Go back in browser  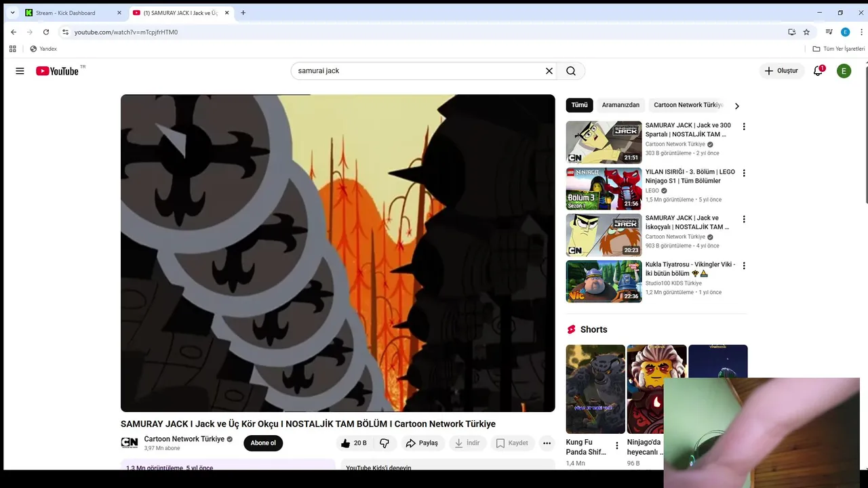[14, 32]
